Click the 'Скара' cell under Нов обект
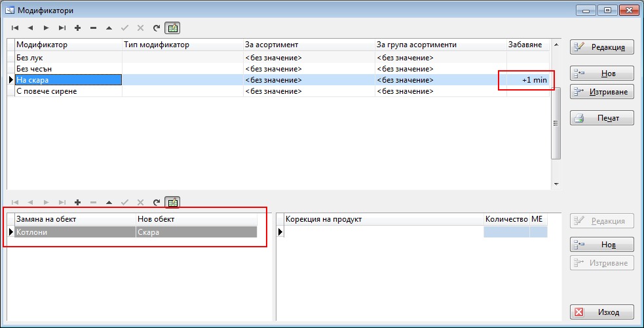 195,232
